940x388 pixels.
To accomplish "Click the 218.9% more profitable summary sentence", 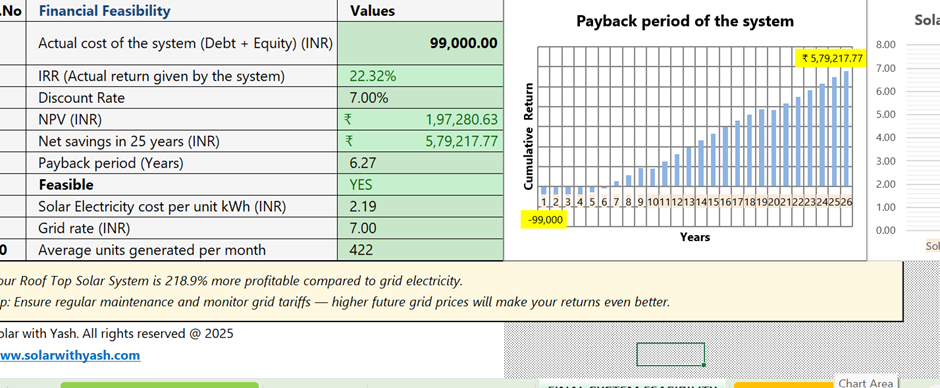I will click(231, 280).
